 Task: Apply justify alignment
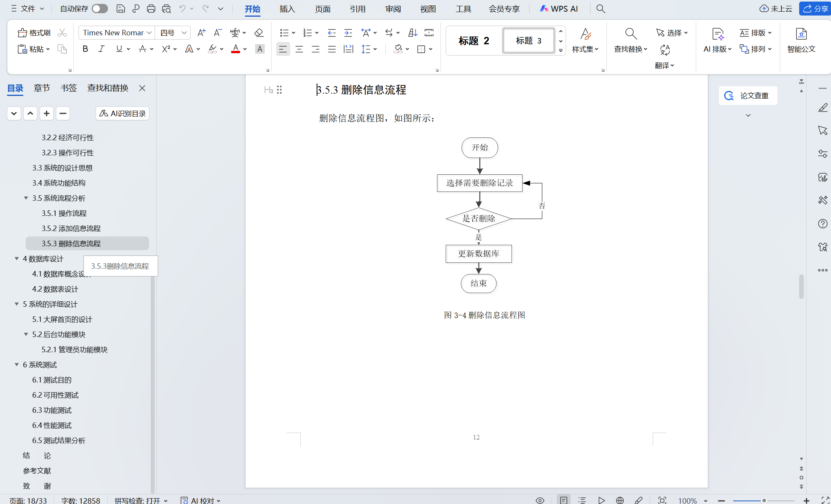click(x=332, y=49)
